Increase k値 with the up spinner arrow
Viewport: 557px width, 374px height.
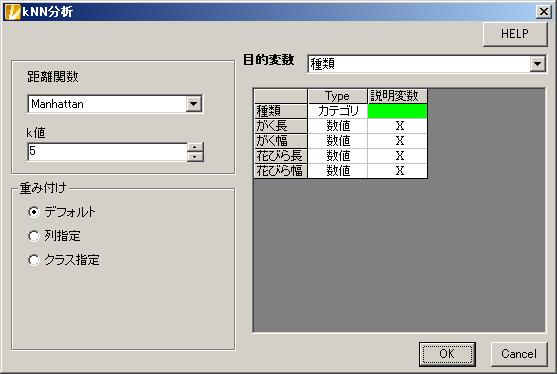[195, 147]
